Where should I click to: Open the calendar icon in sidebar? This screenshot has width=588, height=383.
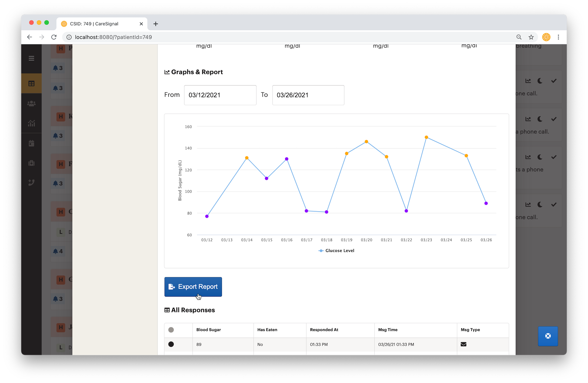click(x=31, y=143)
